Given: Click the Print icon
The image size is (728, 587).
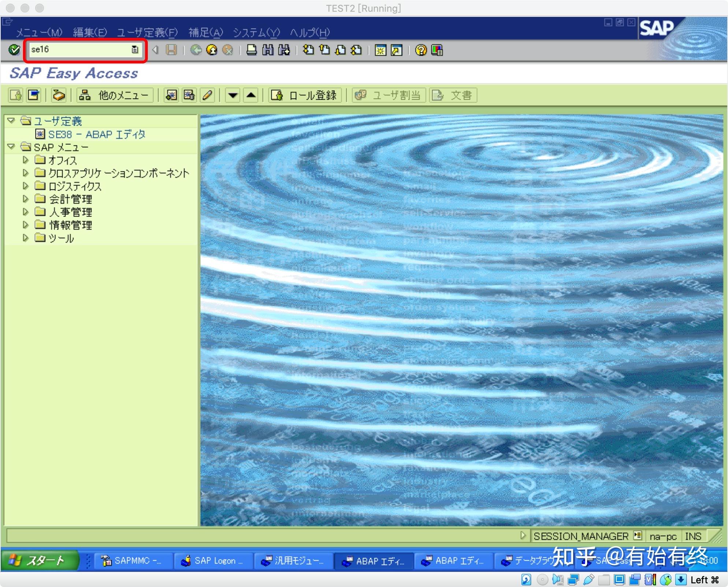Looking at the screenshot, I should (252, 50).
